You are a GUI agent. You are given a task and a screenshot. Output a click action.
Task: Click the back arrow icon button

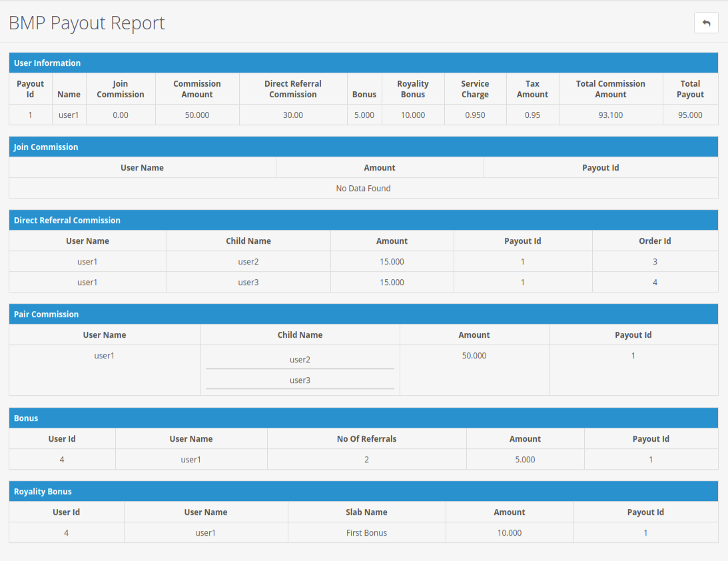tap(706, 23)
